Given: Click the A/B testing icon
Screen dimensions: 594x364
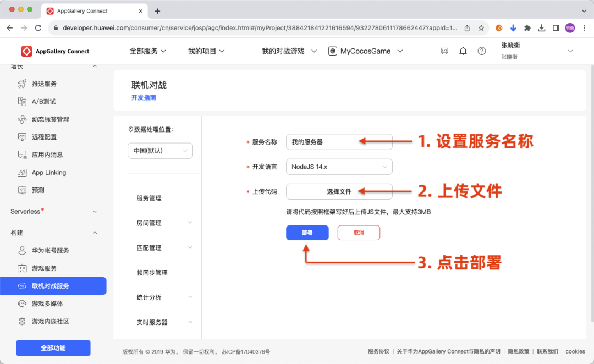Looking at the screenshot, I should tap(22, 102).
